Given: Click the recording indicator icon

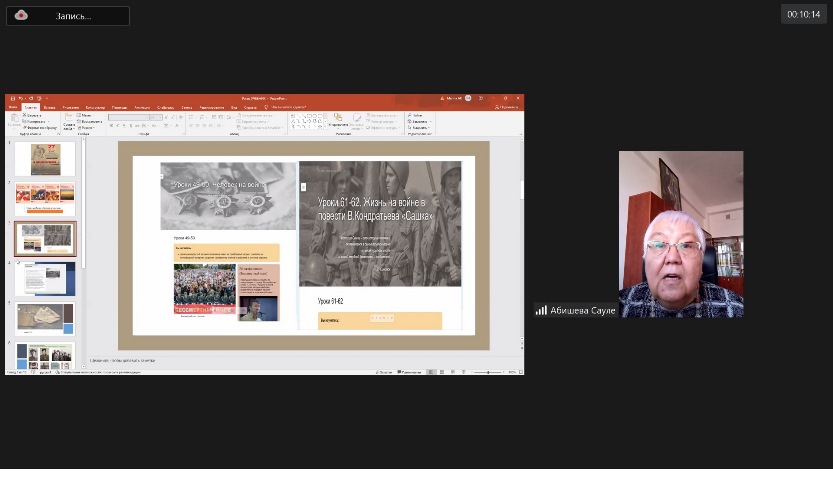Looking at the screenshot, I should coord(21,15).
